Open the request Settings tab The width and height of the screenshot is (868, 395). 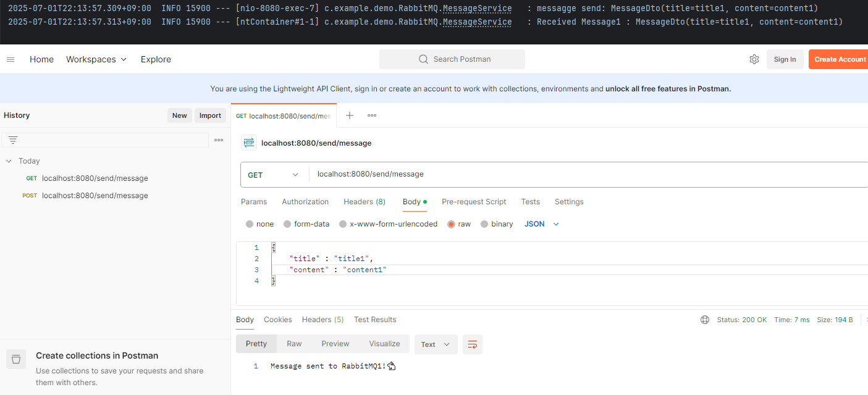coord(569,202)
